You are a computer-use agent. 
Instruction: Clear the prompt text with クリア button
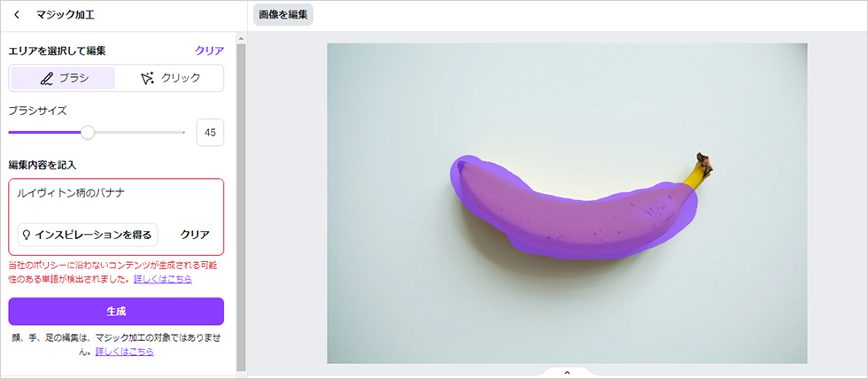[195, 235]
